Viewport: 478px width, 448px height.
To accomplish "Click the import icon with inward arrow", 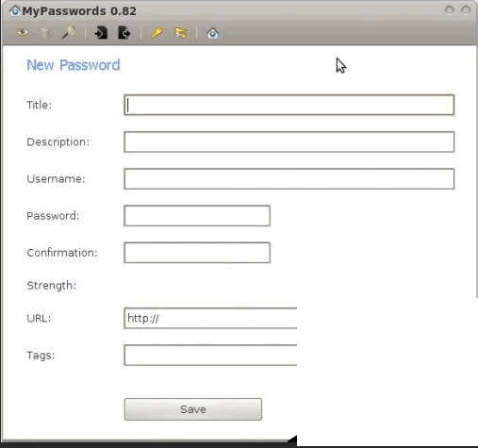I will 101,33.
